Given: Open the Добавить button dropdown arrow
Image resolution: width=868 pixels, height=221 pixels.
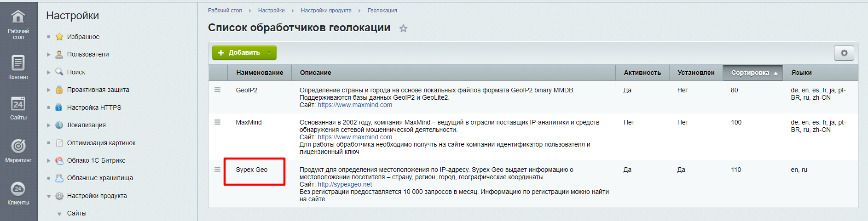Looking at the screenshot, I should [269, 53].
